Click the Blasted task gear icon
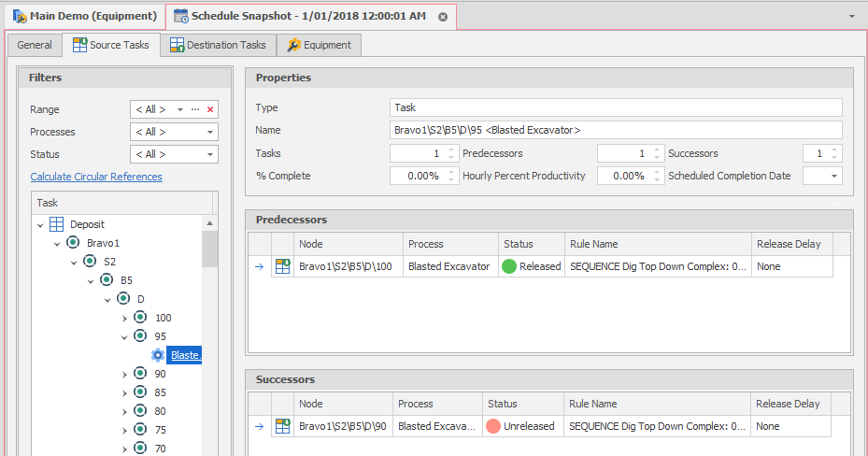Viewport: 868px width, 456px height. (158, 355)
